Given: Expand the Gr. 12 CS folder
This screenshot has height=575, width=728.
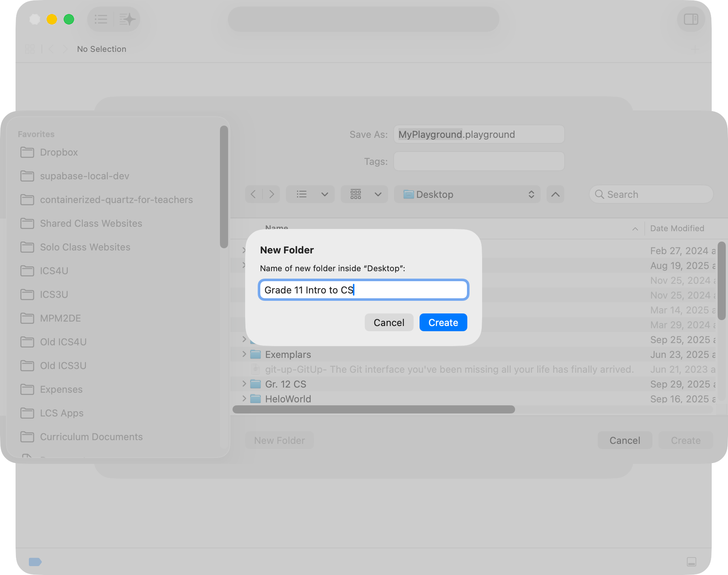Looking at the screenshot, I should click(244, 384).
